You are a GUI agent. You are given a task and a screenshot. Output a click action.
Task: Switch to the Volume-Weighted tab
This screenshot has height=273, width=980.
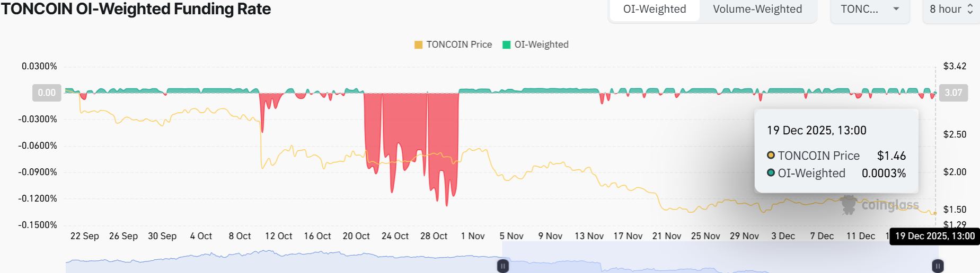point(757,10)
